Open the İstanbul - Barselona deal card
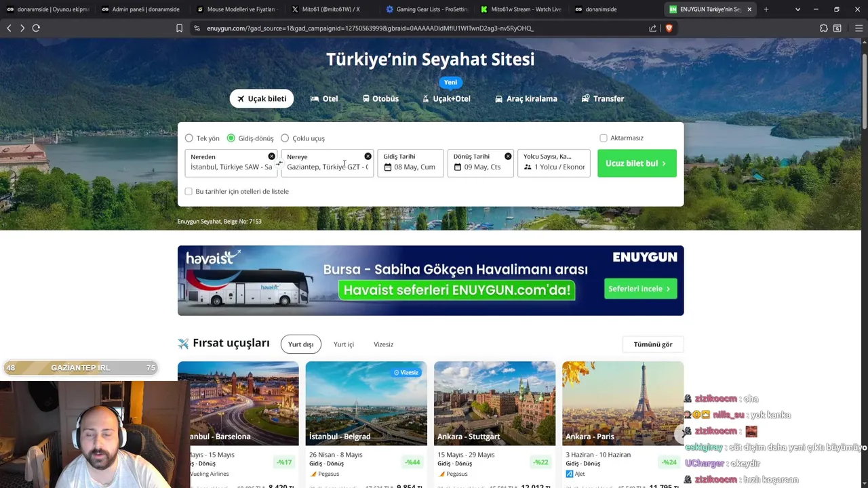 point(238,424)
